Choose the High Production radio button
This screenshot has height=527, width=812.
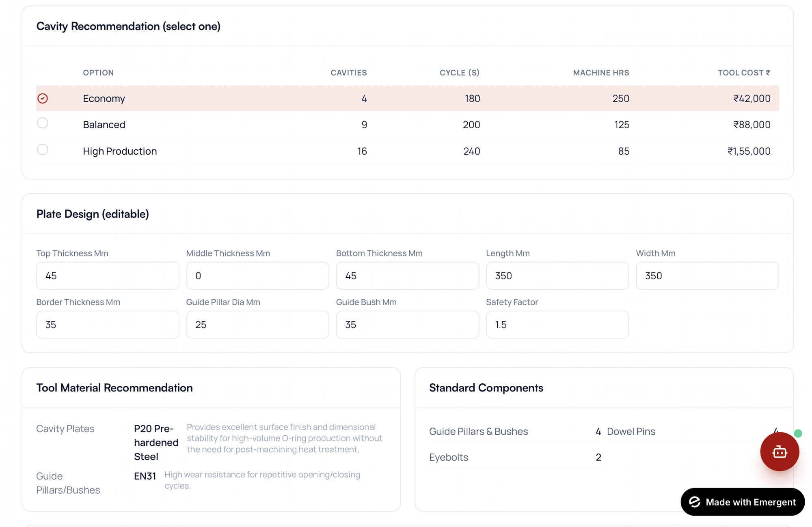click(43, 149)
